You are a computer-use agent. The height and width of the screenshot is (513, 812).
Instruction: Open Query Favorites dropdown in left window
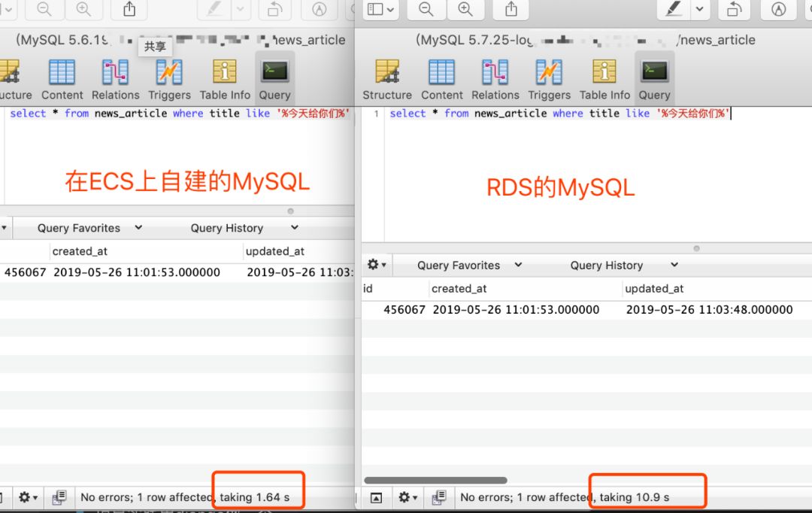89,228
